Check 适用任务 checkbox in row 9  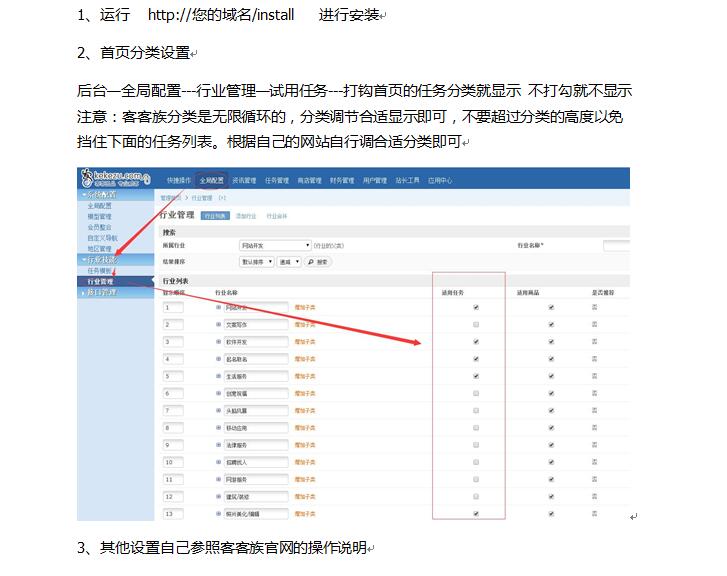pyautogui.click(x=476, y=444)
